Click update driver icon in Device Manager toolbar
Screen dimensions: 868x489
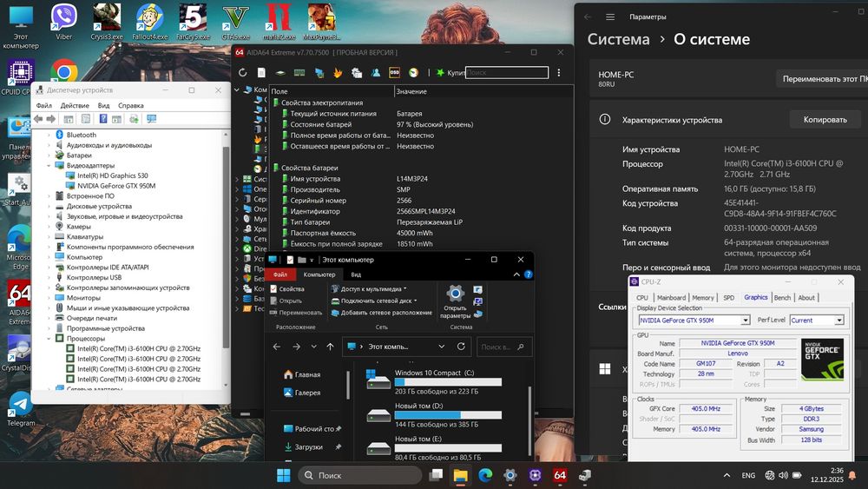[x=134, y=119]
